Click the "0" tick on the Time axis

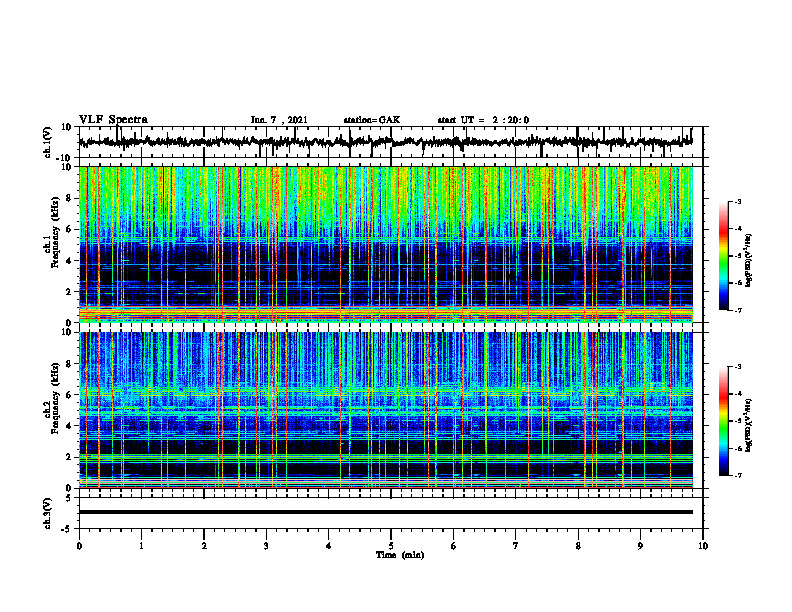click(79, 546)
